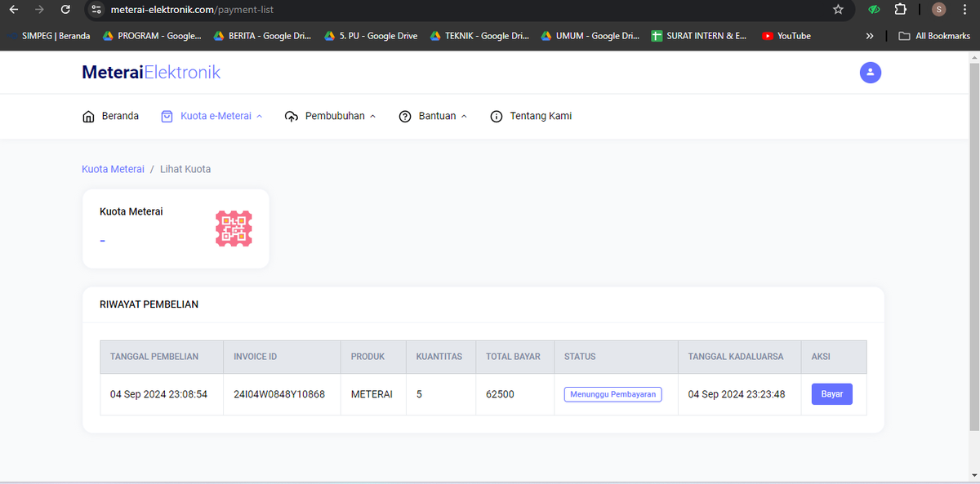The image size is (980, 484).
Task: Click the Beranda home icon
Action: tap(89, 117)
